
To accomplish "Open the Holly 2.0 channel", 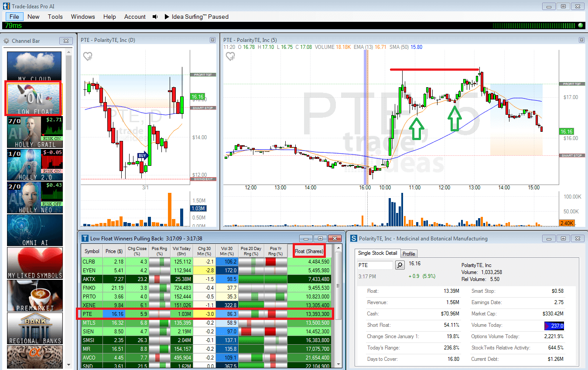I will [x=34, y=164].
